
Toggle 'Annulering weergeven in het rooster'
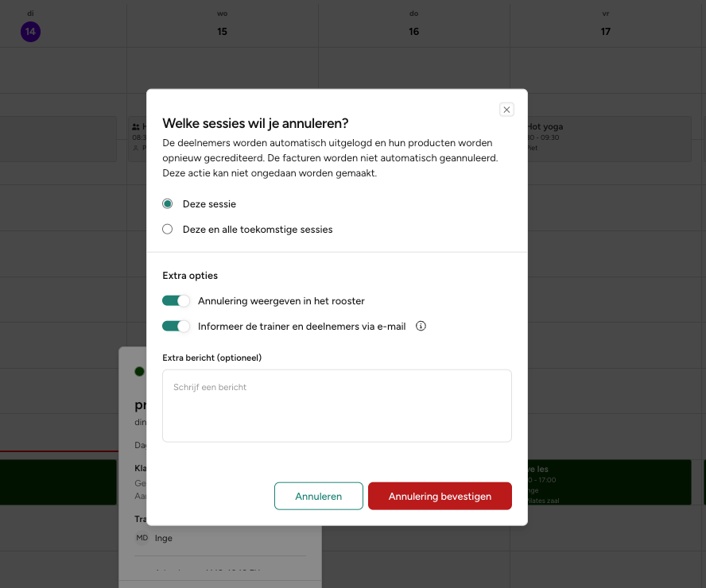176,301
